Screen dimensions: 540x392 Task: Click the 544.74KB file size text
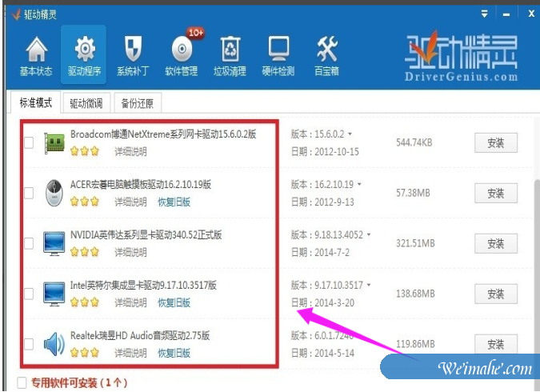tap(414, 142)
